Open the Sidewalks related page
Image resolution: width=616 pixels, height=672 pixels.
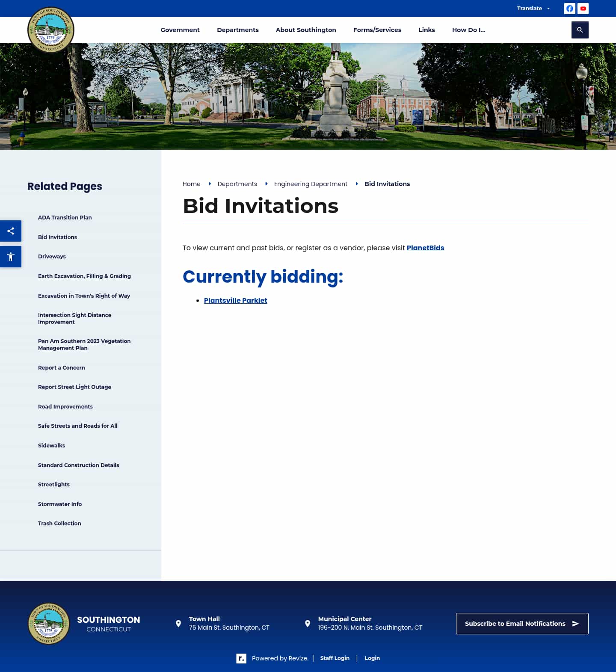51,445
